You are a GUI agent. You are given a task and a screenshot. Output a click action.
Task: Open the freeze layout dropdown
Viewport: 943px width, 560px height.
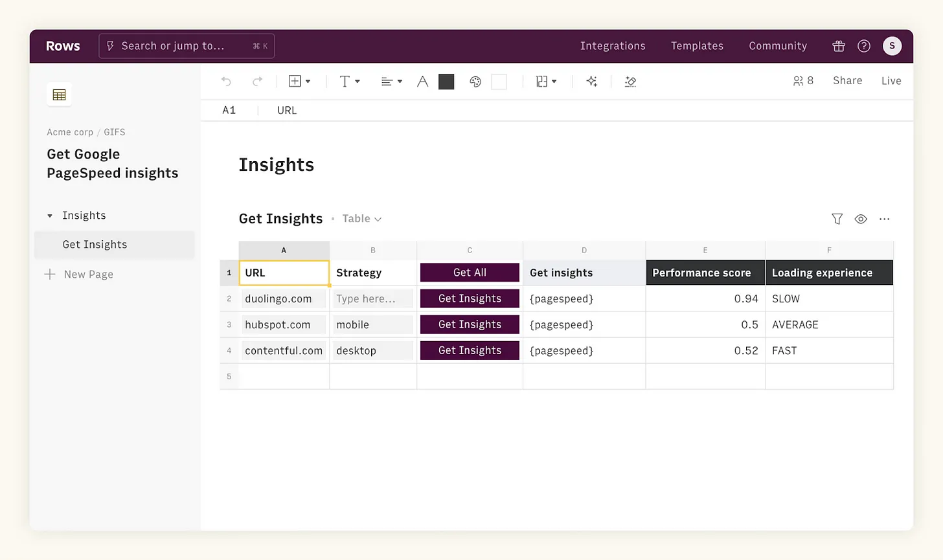[x=546, y=81]
